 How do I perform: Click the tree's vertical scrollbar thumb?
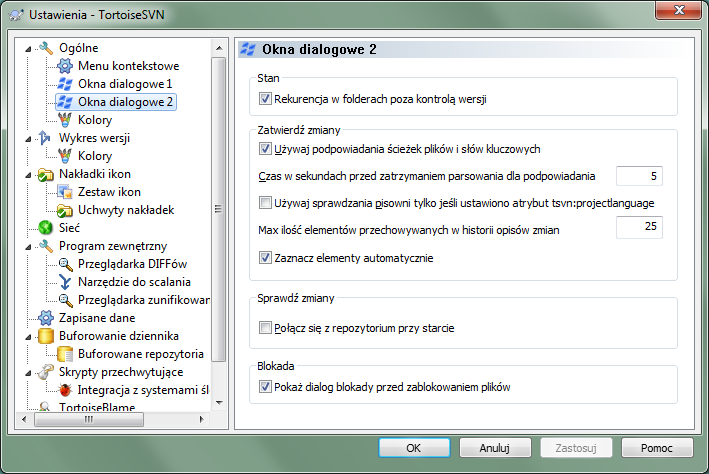point(218,209)
